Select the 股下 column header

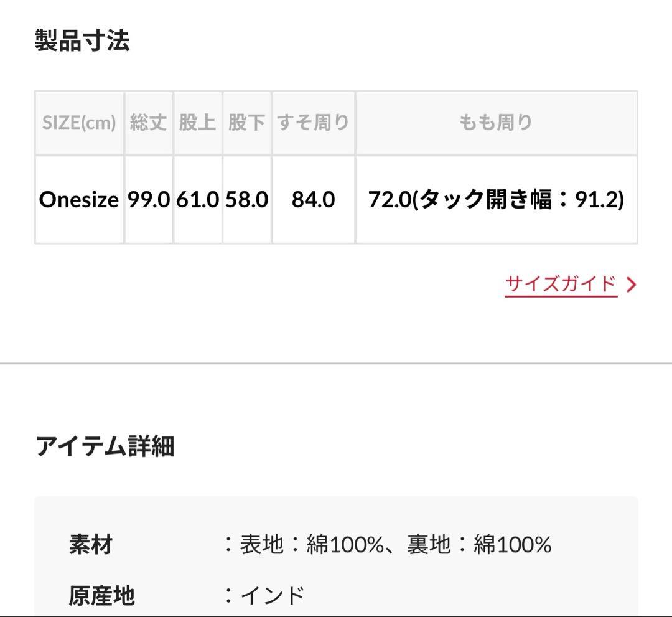(x=246, y=123)
